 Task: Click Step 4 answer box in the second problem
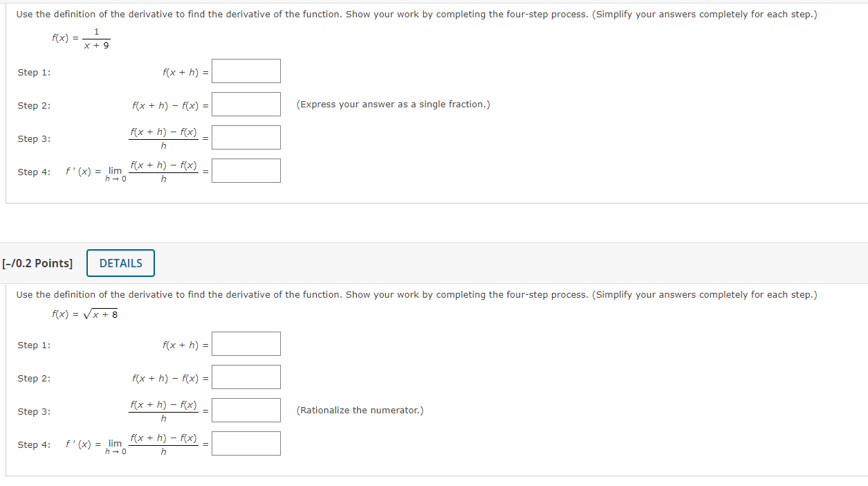click(246, 443)
